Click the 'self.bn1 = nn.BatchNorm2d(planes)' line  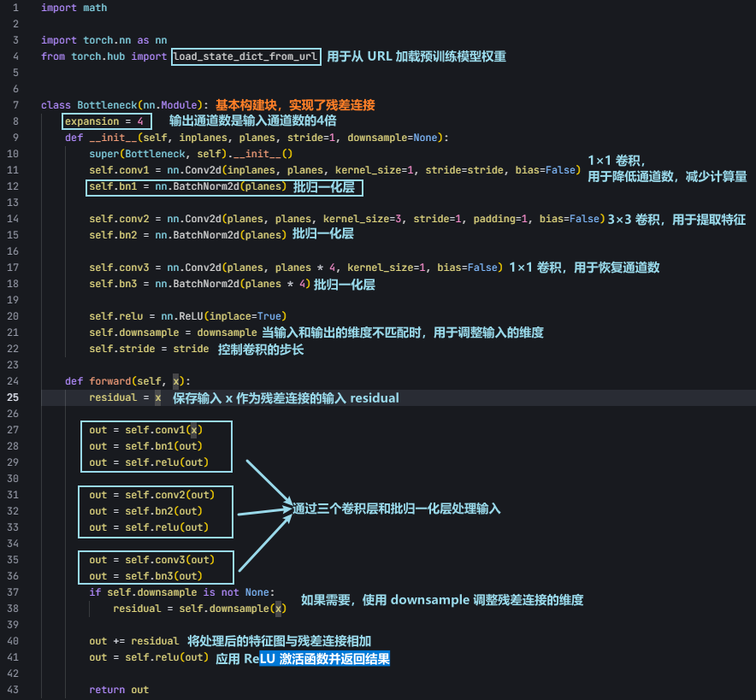(187, 186)
